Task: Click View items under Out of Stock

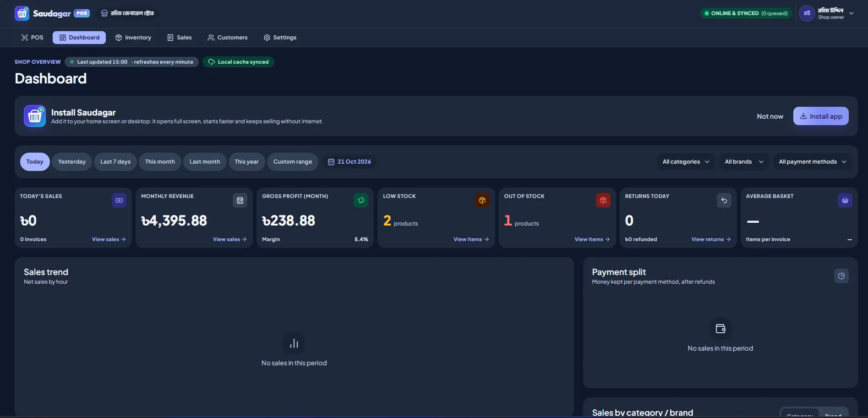Action: point(592,239)
